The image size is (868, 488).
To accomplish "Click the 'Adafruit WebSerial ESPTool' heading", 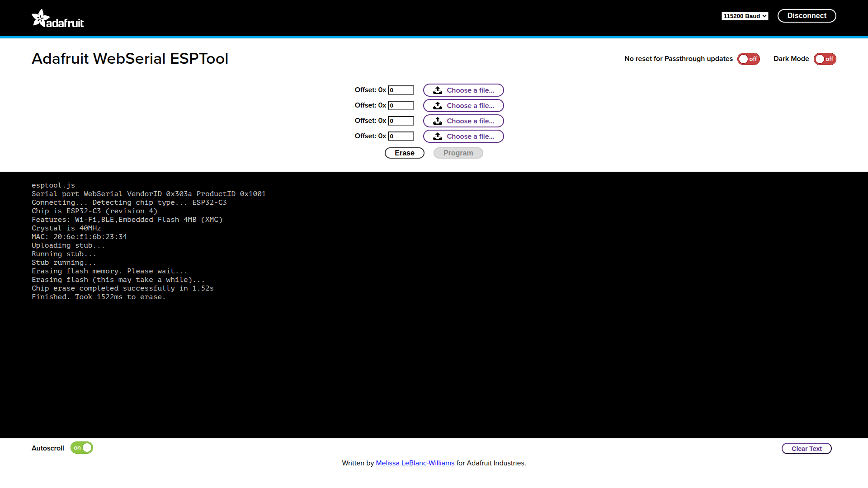I will click(x=130, y=59).
